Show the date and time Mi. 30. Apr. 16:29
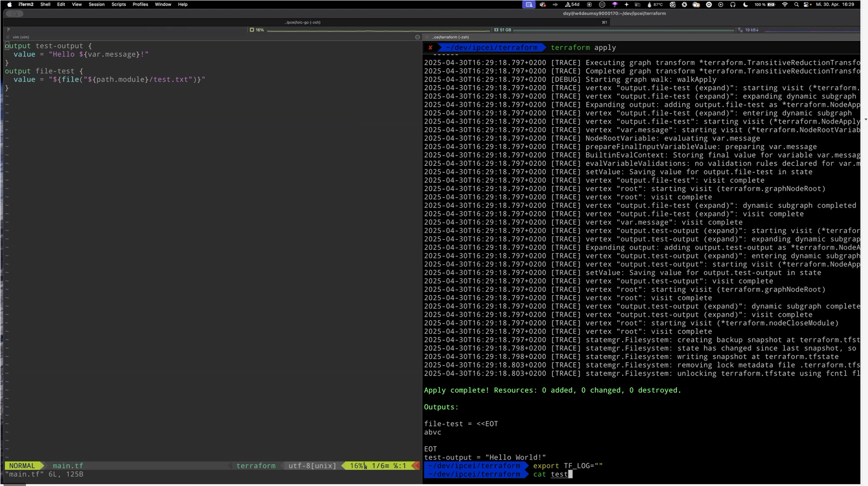The height and width of the screenshot is (486, 868). coord(835,4)
